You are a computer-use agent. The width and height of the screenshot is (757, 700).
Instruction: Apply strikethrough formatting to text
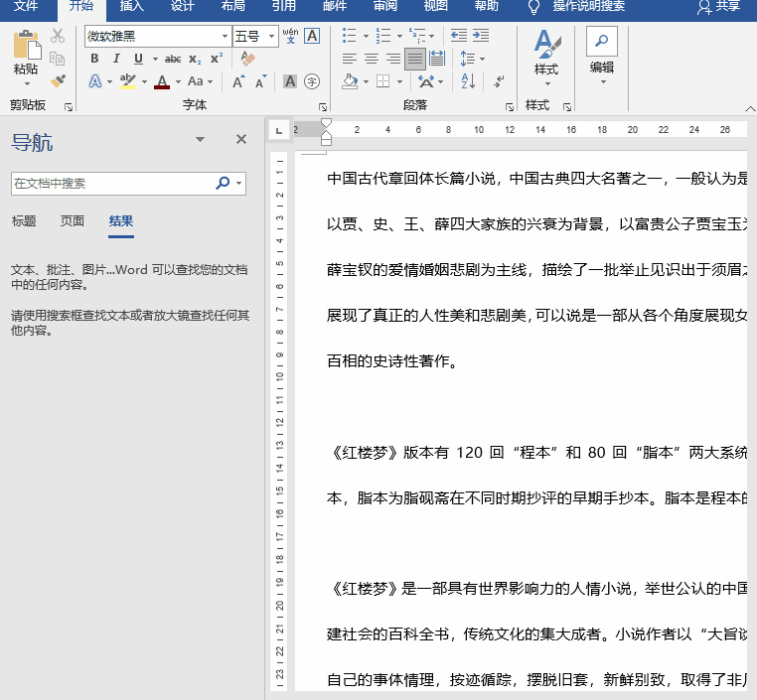pyautogui.click(x=173, y=59)
